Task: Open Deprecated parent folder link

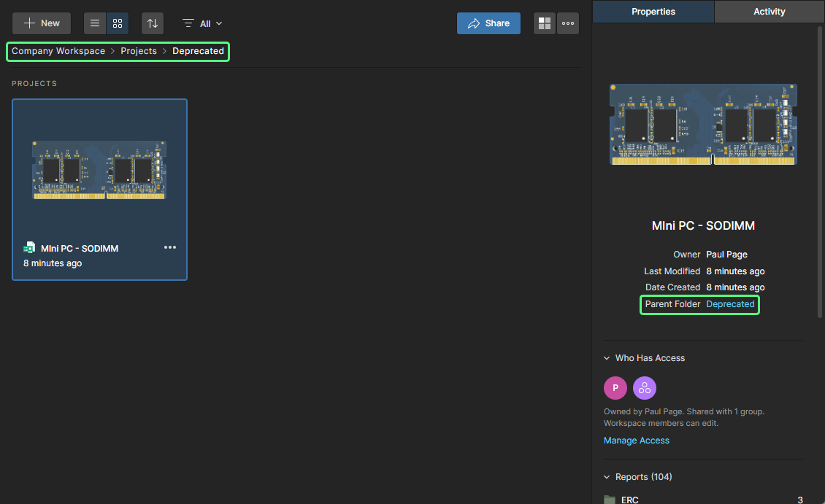Action: 730,304
